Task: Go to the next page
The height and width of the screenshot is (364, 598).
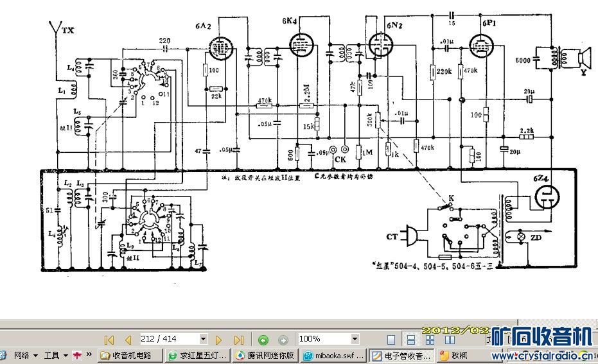Action: (x=218, y=339)
